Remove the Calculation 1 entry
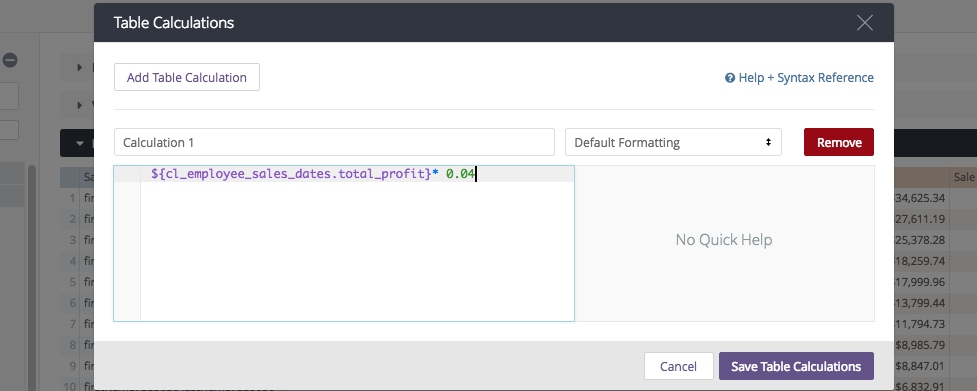This screenshot has height=391, width=977. (839, 142)
